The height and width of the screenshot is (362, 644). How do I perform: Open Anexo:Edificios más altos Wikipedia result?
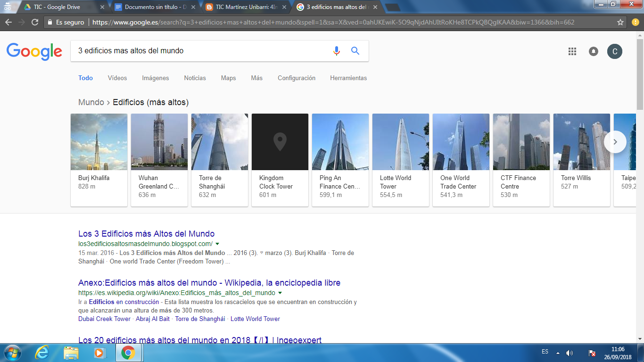[209, 283]
